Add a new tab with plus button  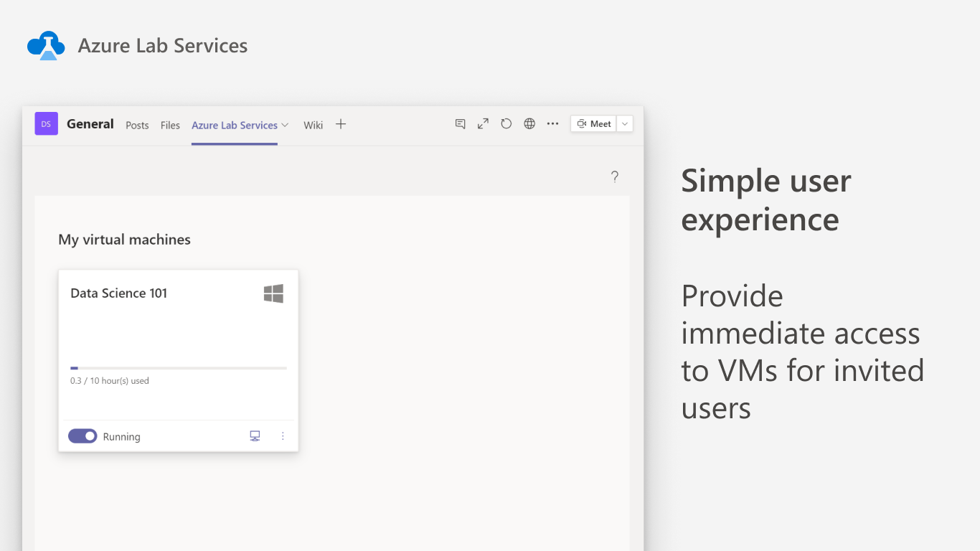point(341,125)
